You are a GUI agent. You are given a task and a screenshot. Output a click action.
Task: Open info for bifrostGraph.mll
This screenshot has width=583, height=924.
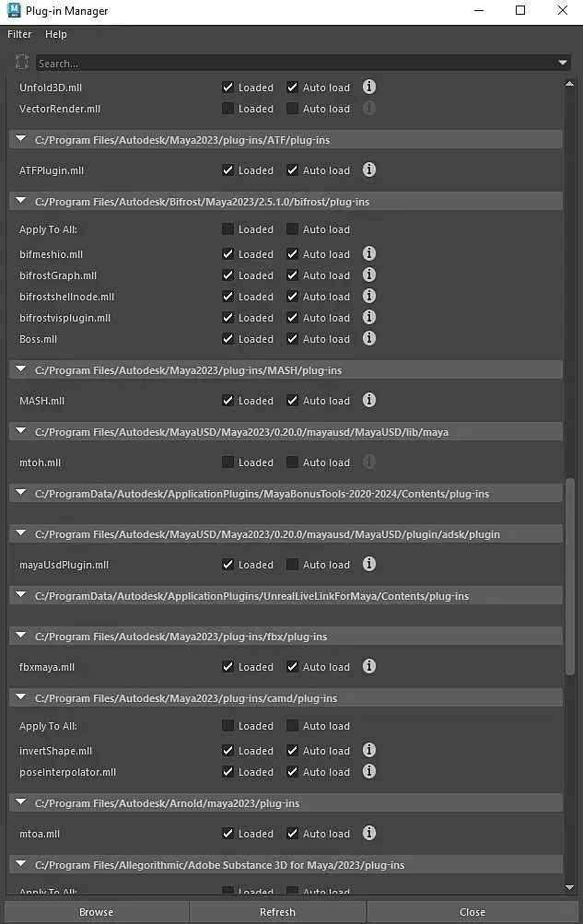coord(368,275)
